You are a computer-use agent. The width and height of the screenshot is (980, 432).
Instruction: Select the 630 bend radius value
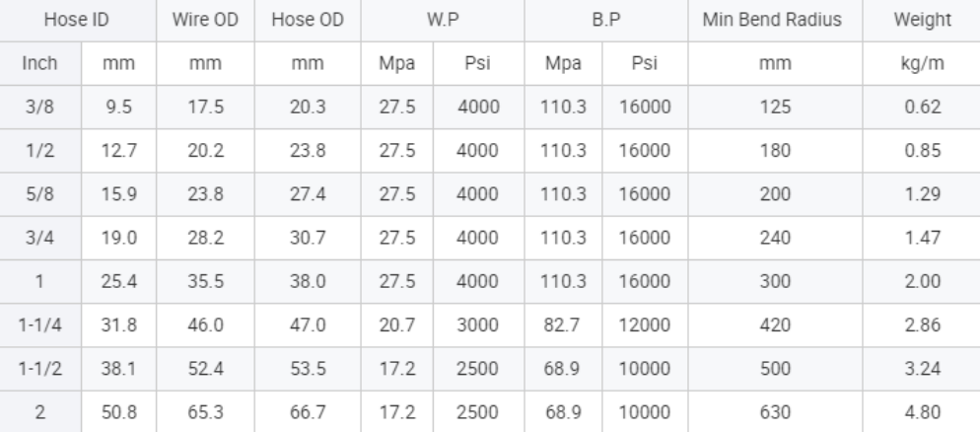click(x=775, y=412)
